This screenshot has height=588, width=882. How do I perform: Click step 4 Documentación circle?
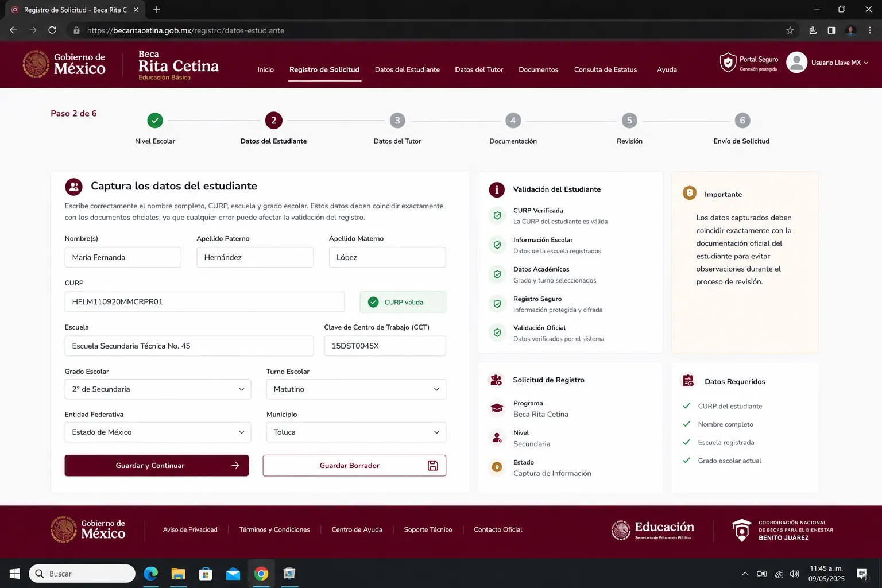coord(513,121)
